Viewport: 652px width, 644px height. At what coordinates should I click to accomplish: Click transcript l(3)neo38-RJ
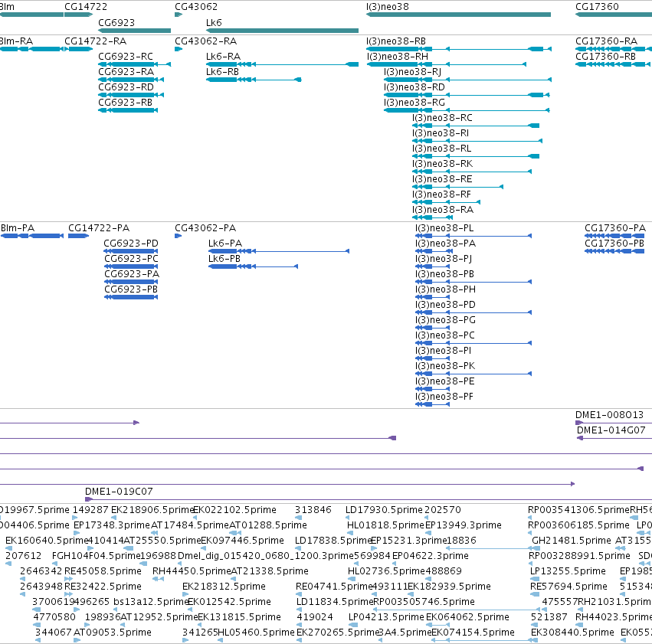pos(412,72)
